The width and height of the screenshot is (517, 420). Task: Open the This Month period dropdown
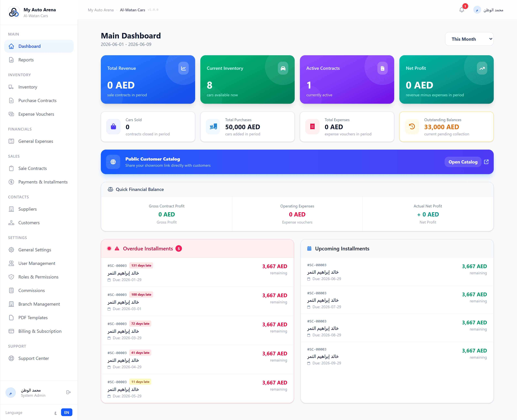coord(469,39)
